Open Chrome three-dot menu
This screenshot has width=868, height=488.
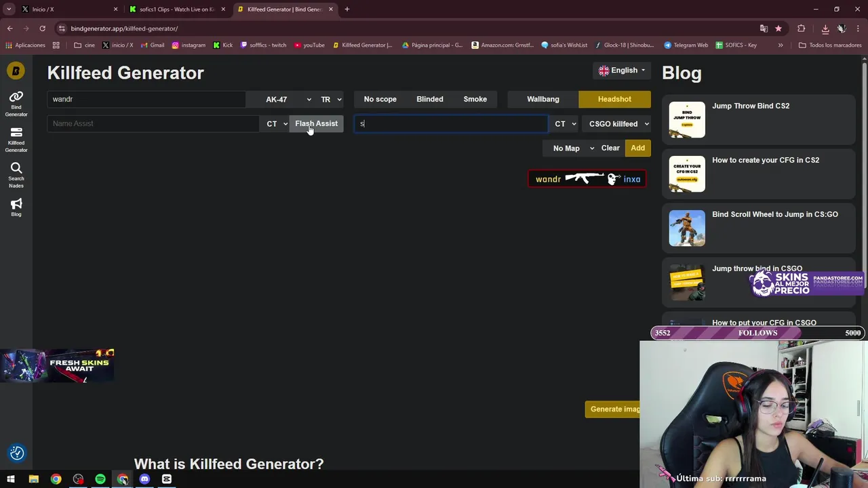click(x=859, y=28)
